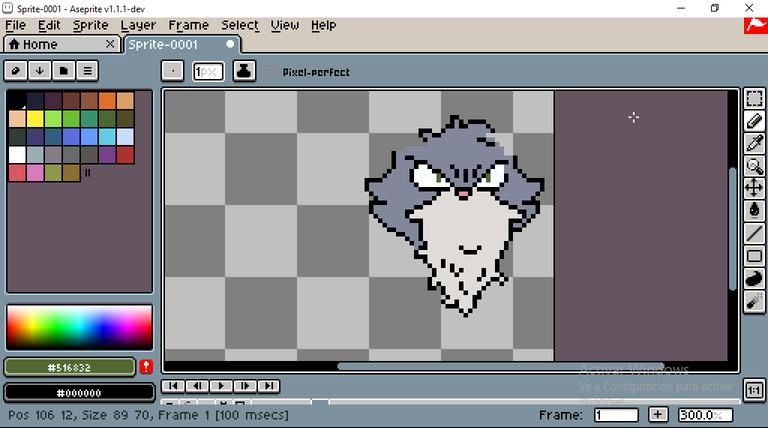Select the Rectangular Marquee tool
This screenshot has height=428, width=768.
(754, 98)
